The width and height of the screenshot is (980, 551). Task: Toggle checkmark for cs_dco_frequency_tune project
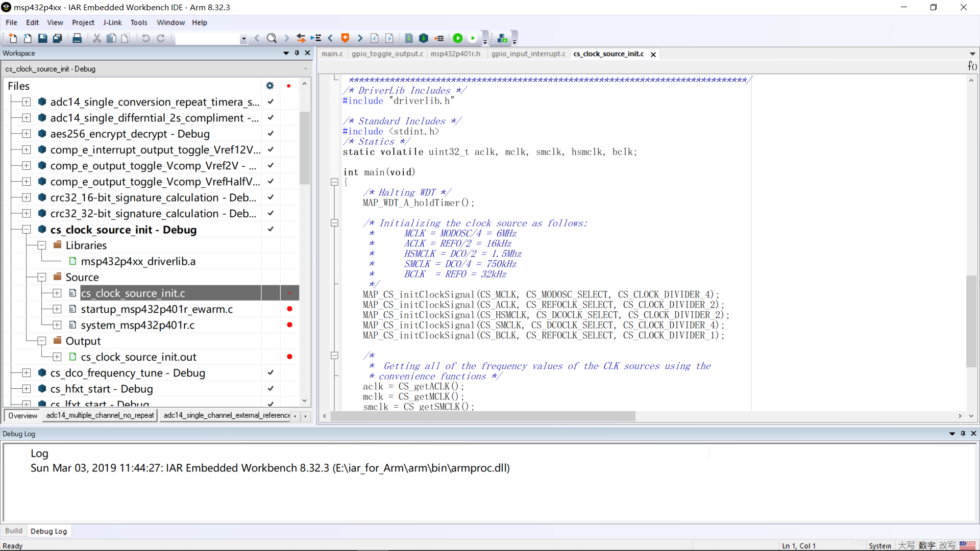[x=271, y=372]
